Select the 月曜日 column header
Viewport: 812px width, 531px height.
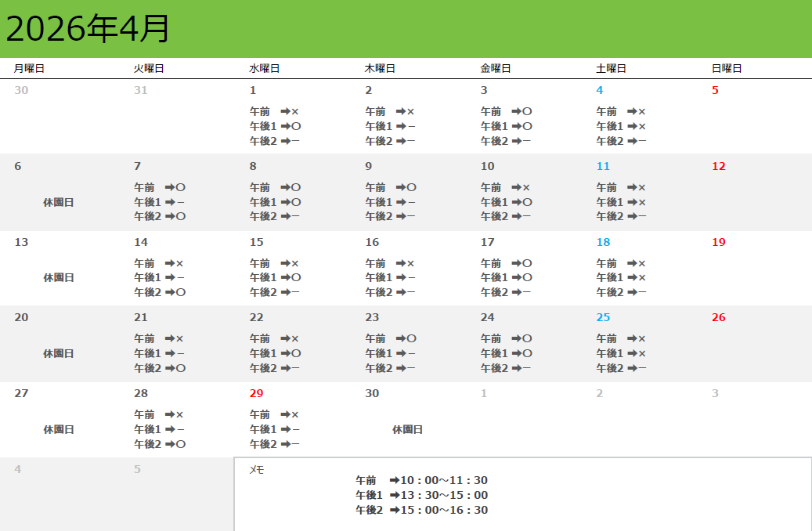29,69
